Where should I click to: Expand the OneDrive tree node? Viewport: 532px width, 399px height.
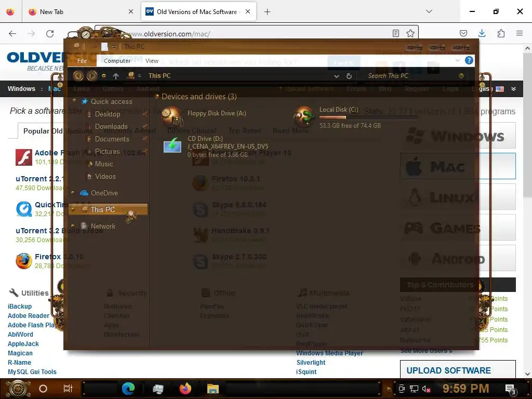pyautogui.click(x=73, y=193)
